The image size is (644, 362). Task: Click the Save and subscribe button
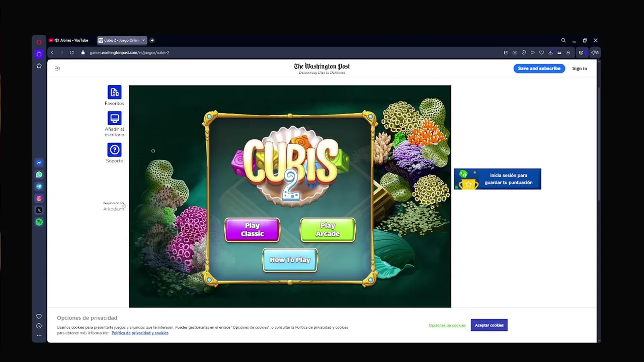(x=539, y=68)
